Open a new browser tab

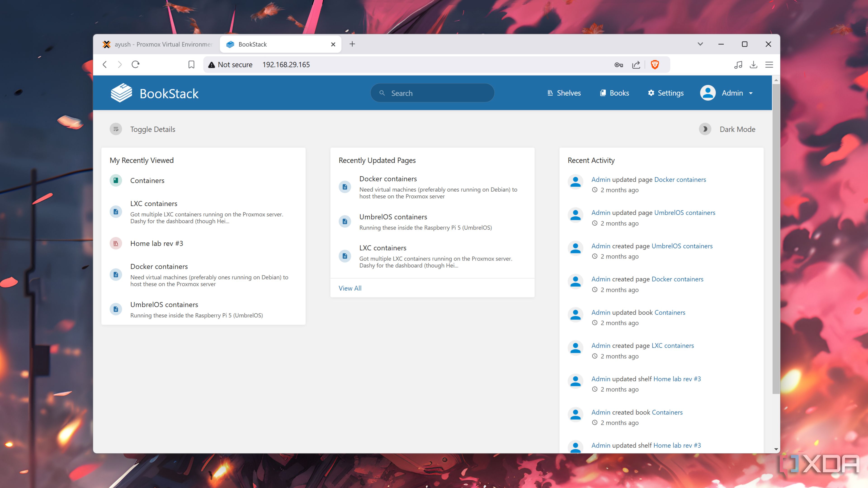tap(352, 44)
